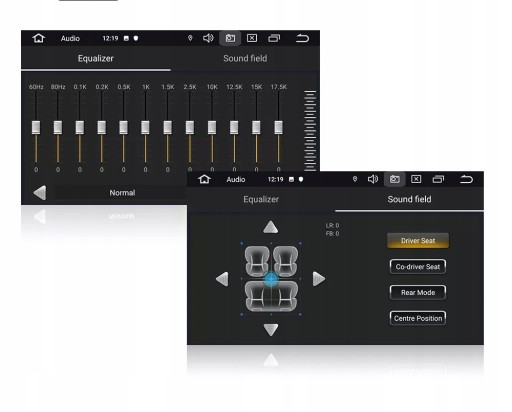Click the Normal preset label
512x412 pixels.
[122, 193]
